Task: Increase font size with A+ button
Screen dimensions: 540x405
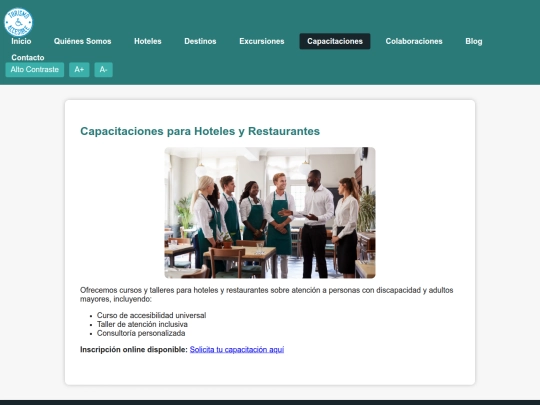Action: [x=79, y=70]
